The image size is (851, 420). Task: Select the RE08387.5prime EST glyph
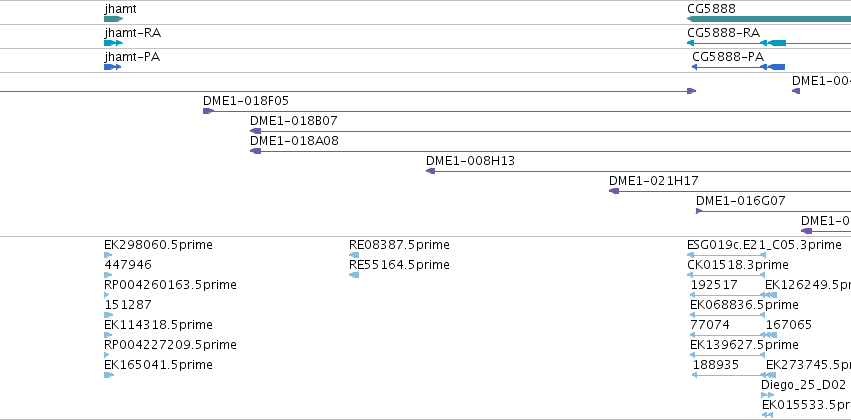[x=354, y=255]
